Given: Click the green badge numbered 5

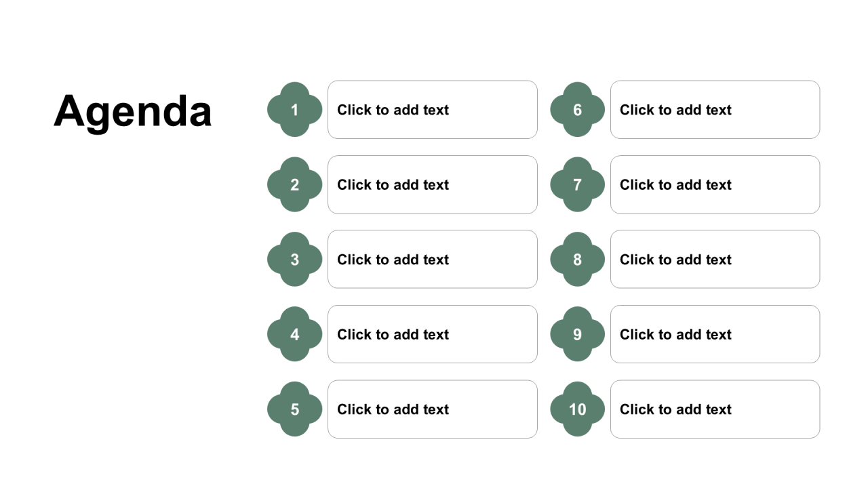Looking at the screenshot, I should [294, 409].
